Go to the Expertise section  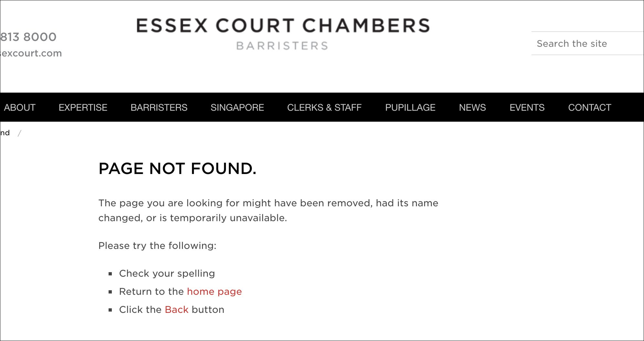point(83,108)
